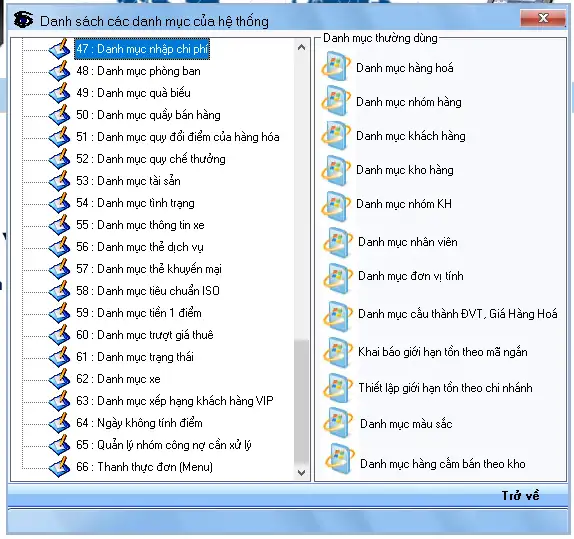Click the Danh mục nhóm hàng shortcut icon
574x539 pixels.
coord(336,101)
